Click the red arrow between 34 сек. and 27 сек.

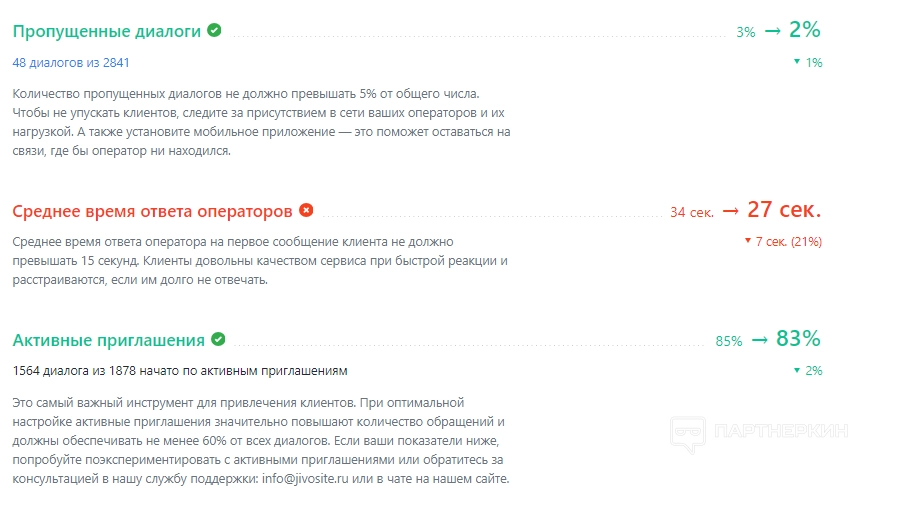(730, 211)
